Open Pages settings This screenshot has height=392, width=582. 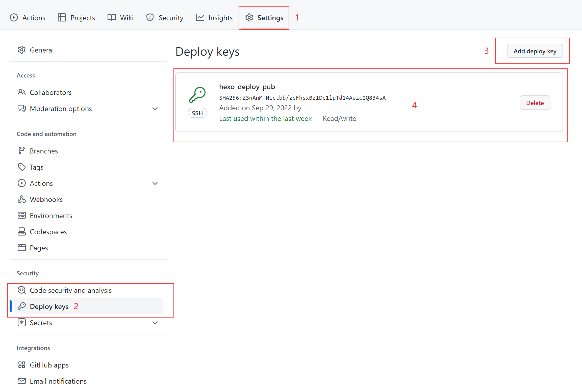(88, 248)
